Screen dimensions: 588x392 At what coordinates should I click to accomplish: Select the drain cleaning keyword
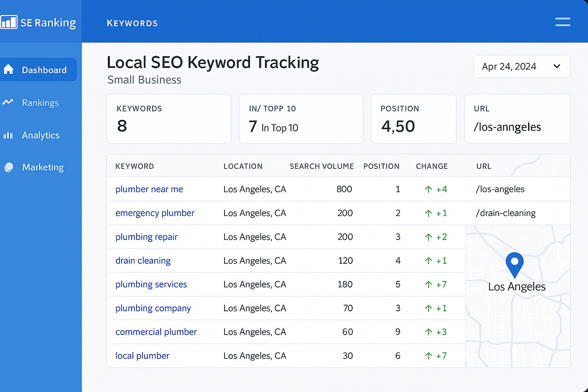pyautogui.click(x=143, y=260)
